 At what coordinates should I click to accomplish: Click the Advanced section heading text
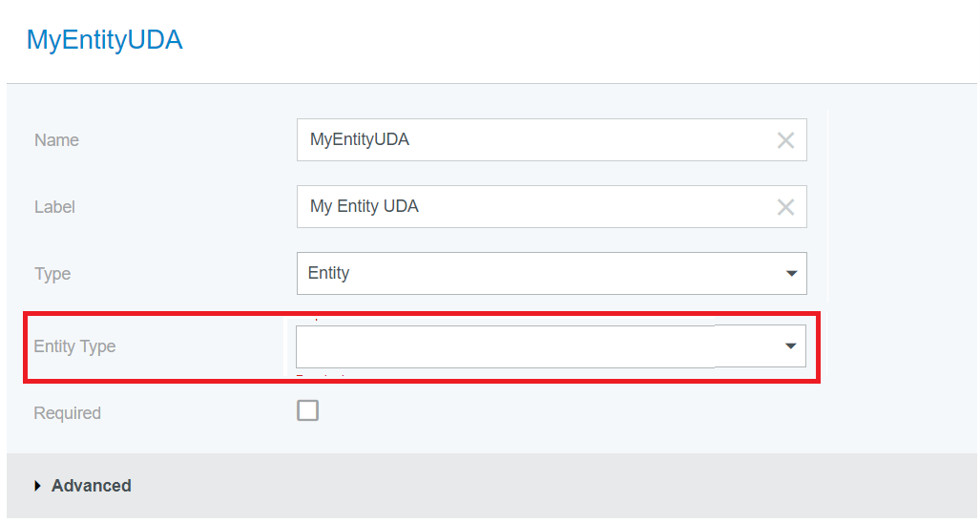tap(92, 486)
